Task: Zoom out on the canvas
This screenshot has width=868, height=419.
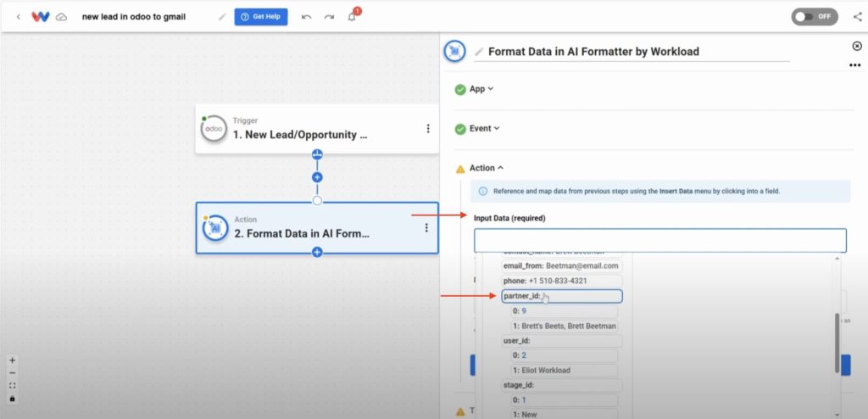Action: coord(12,373)
